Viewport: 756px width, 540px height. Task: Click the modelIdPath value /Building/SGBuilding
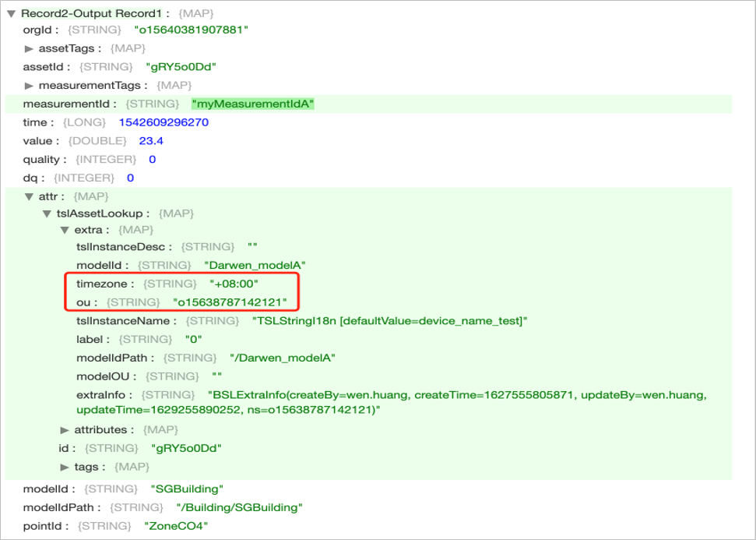click(241, 507)
